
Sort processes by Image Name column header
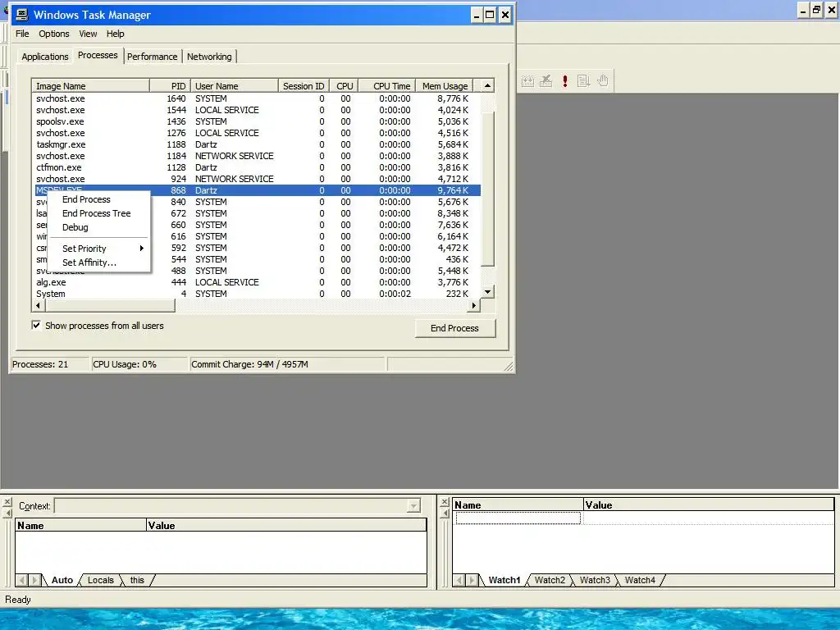point(90,85)
